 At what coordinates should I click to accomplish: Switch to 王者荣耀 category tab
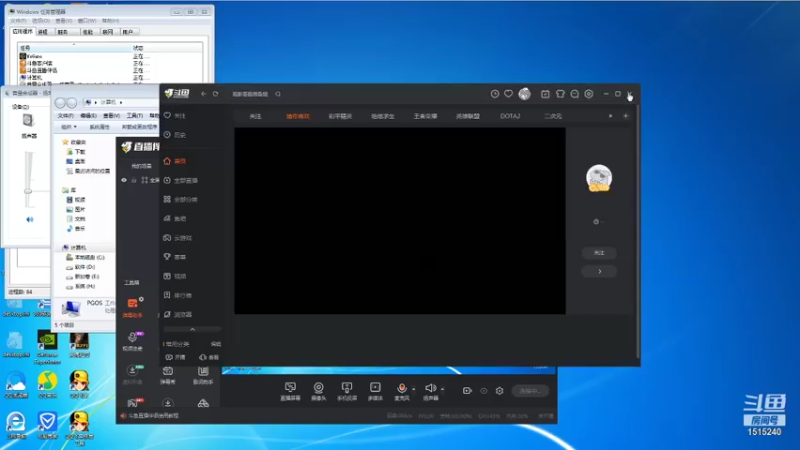coord(425,116)
